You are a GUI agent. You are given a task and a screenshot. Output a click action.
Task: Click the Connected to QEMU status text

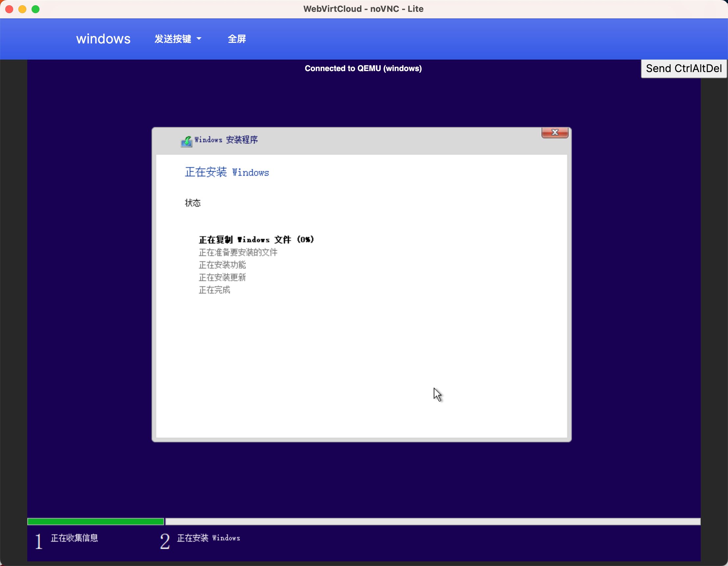coord(363,68)
